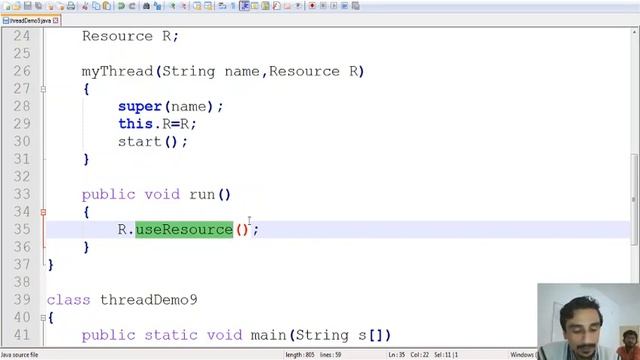Start recording a macro
The width and height of the screenshot is (640, 360).
pyautogui.click(x=311, y=6)
